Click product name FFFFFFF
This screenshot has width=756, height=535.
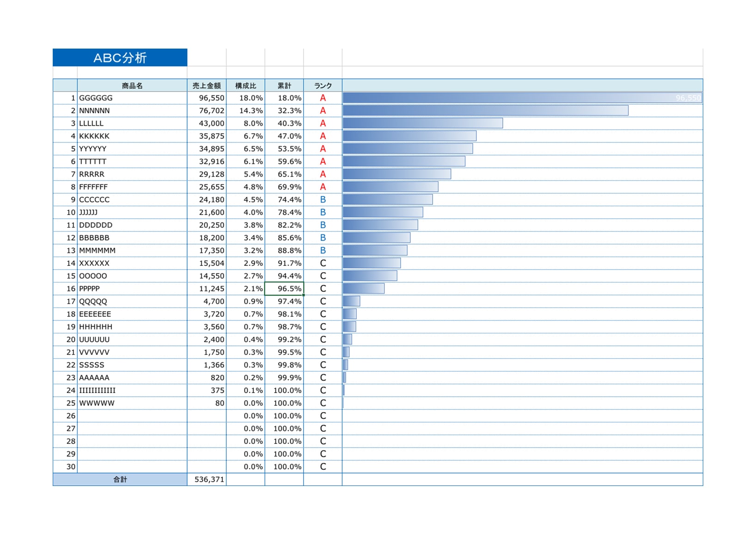point(93,187)
